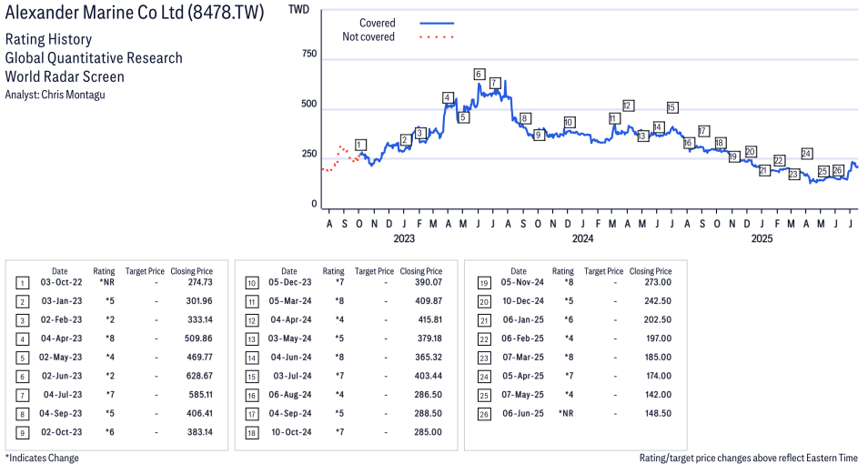Screen dimensions: 868x464
Task: Click chart marker 8 on the chart
Action: point(525,118)
